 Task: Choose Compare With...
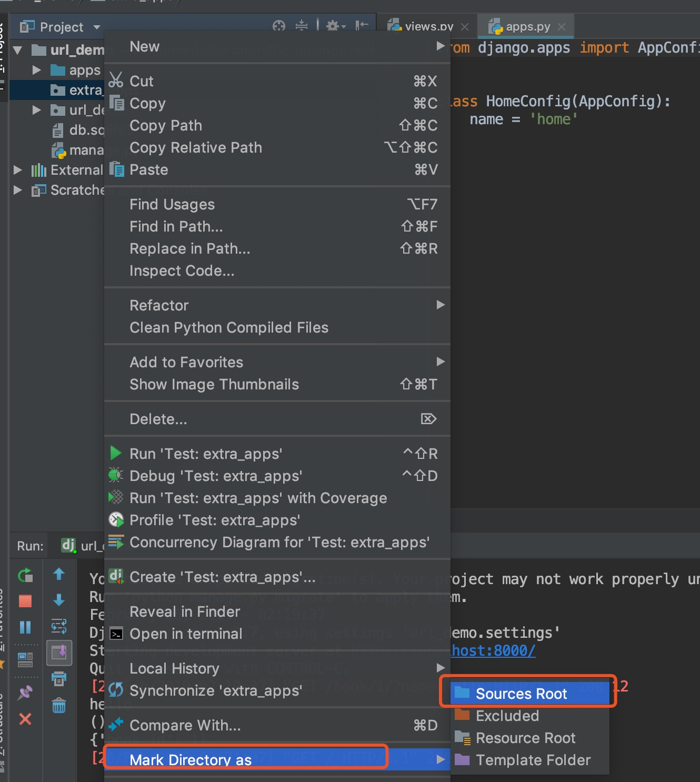[x=277, y=725]
